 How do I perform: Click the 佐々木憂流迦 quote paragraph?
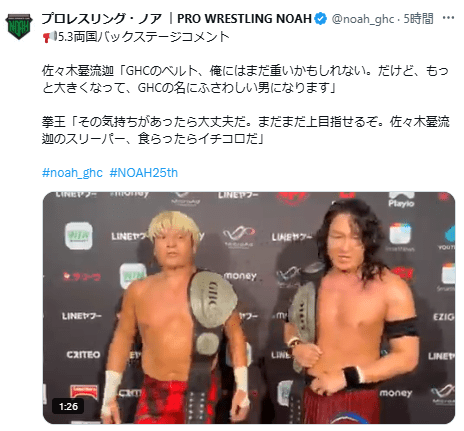(245, 79)
